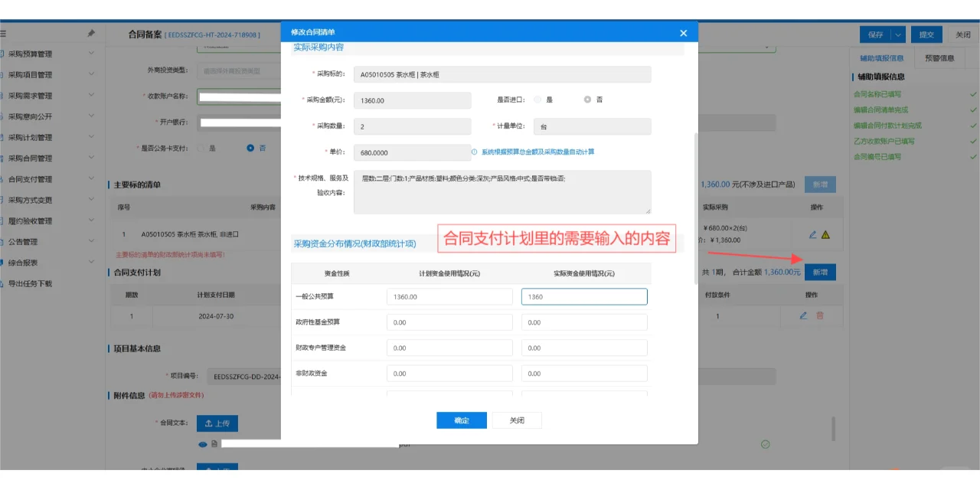Click the 收款账户名称 input field
The image size is (980, 490).
240,96
